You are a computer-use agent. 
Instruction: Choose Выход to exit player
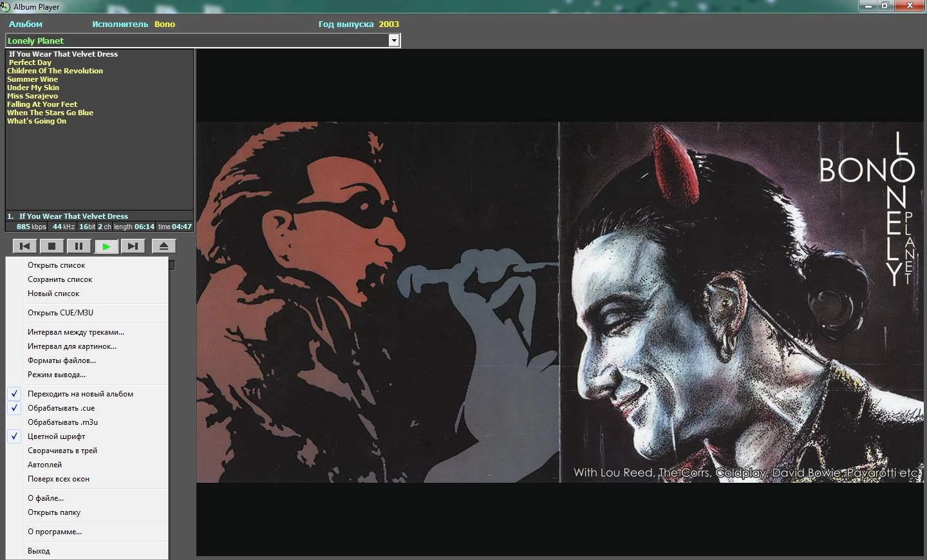[87, 551]
